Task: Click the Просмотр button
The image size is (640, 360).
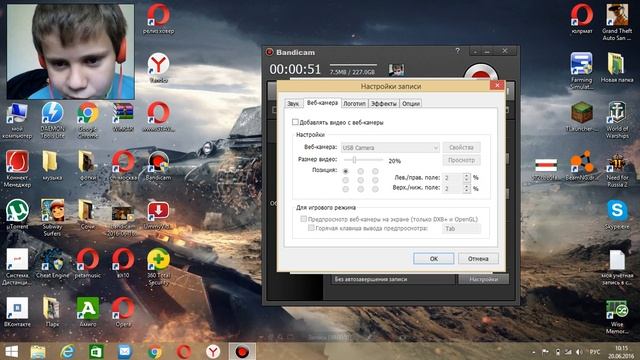Action: [x=461, y=160]
